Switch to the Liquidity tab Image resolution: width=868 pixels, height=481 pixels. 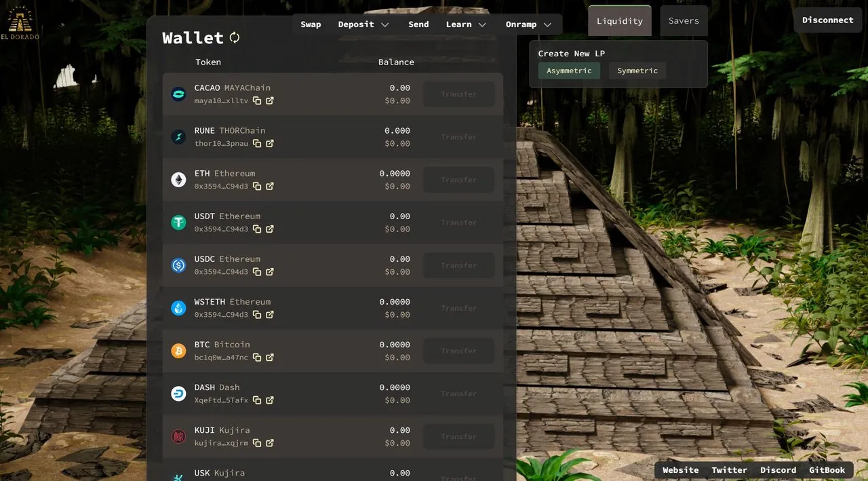click(x=620, y=21)
